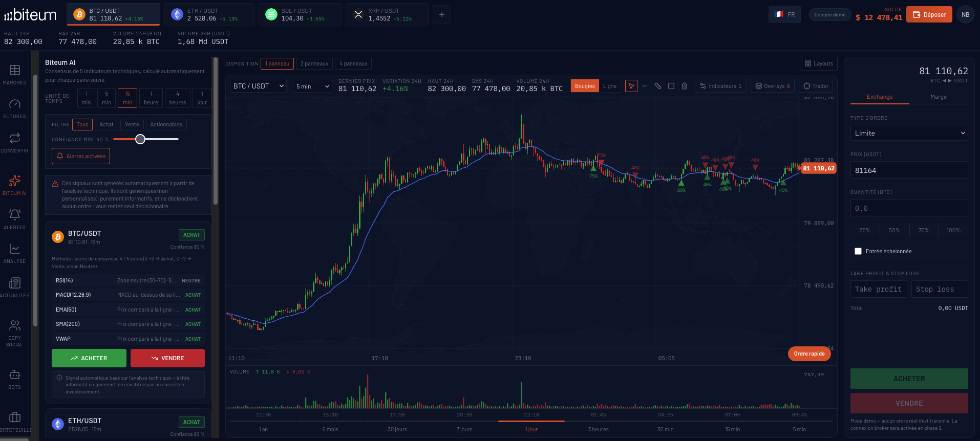Viewport: 980px width, 441px height.
Task: Click the Bitcoin icon on BTC/USDT signal card
Action: pyautogui.click(x=58, y=237)
